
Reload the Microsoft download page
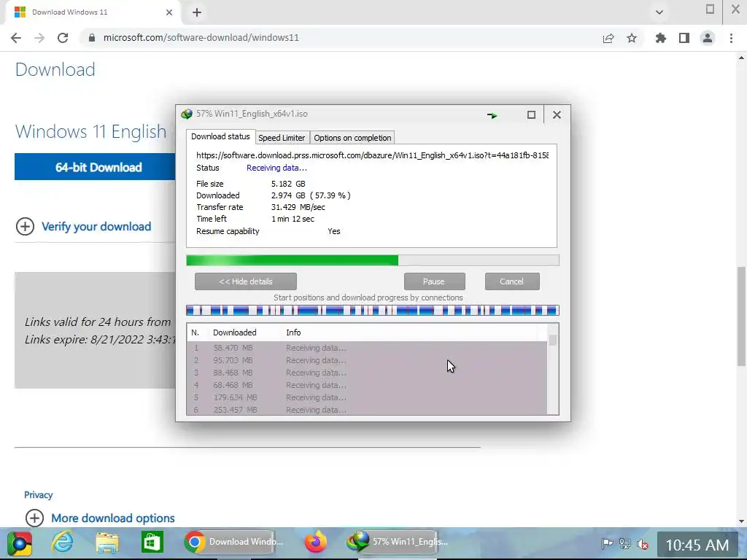point(63,38)
